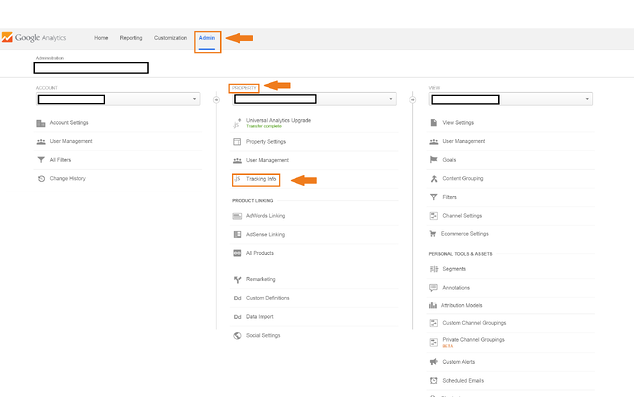The width and height of the screenshot is (634, 397).
Task: Switch to the Reporting tab
Action: tap(131, 38)
